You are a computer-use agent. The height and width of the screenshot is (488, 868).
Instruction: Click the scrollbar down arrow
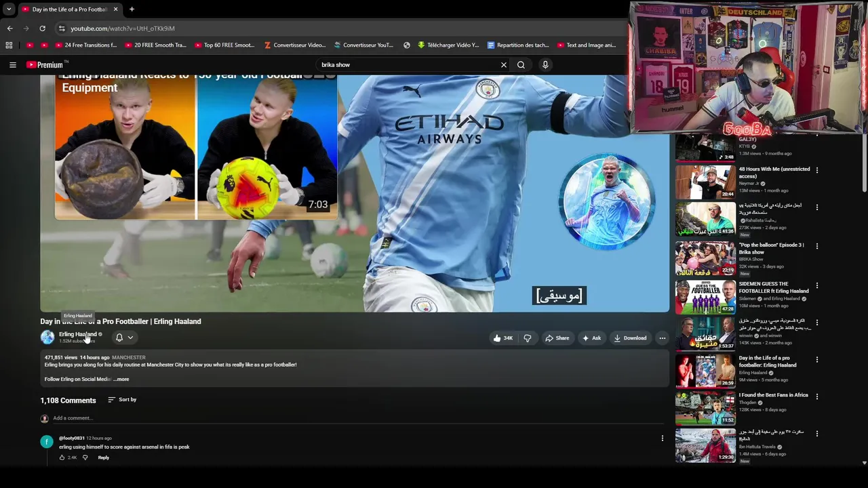click(x=864, y=463)
